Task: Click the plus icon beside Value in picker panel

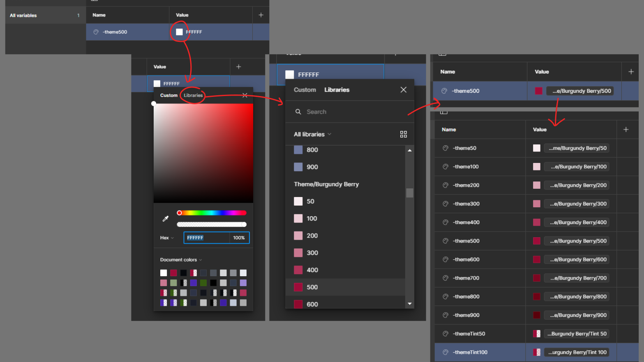Action: [x=239, y=66]
